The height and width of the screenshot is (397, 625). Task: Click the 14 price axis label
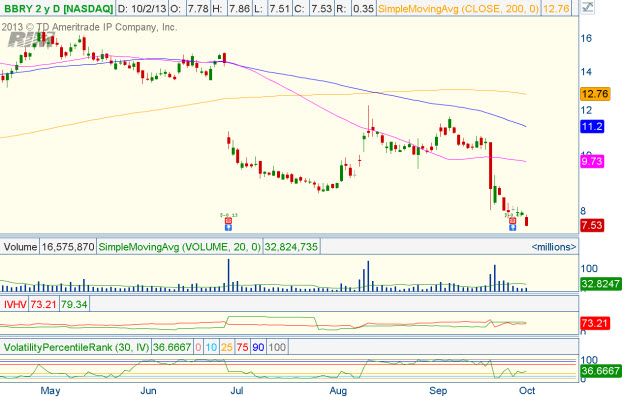(x=586, y=72)
